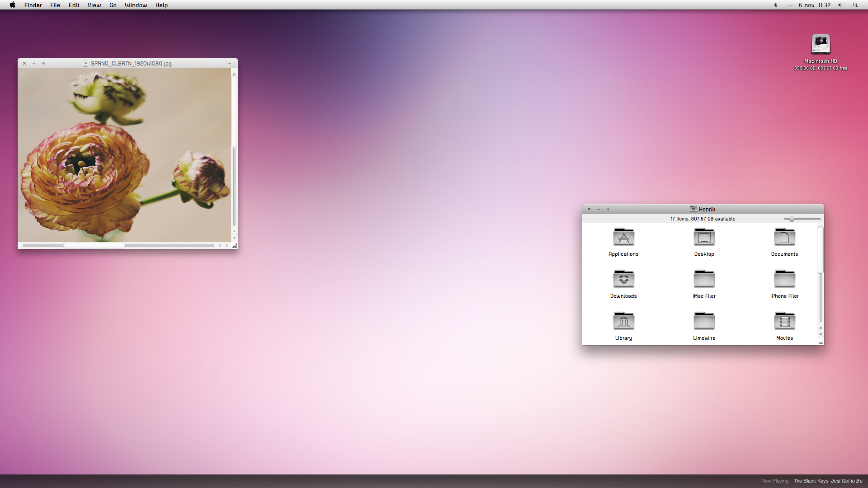Viewport: 868px width, 488px height.
Task: Click the scroll down arrow in Henrik window
Action: pos(821,335)
